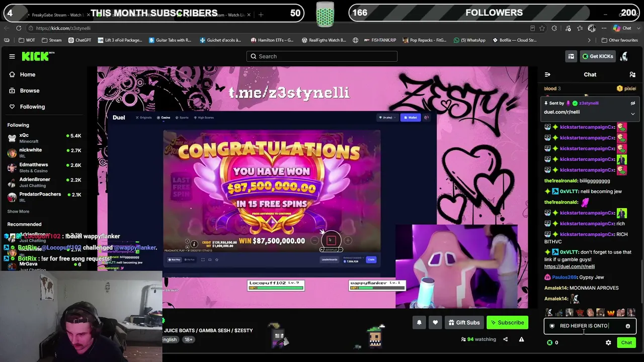Screen dimensions: 644x362
Task: Expand the pinned chat message
Action: 633,114
